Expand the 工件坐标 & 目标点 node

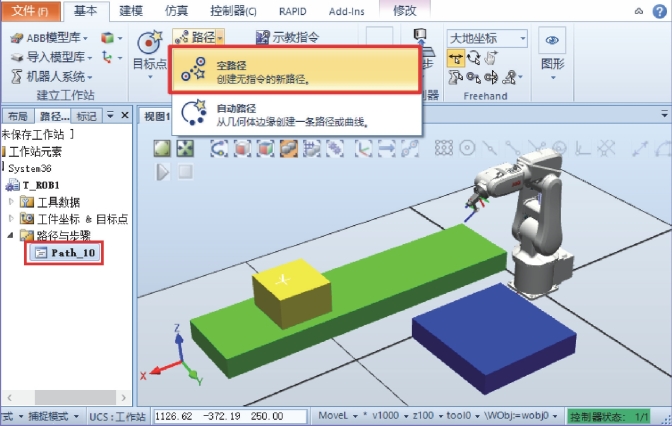point(12,218)
